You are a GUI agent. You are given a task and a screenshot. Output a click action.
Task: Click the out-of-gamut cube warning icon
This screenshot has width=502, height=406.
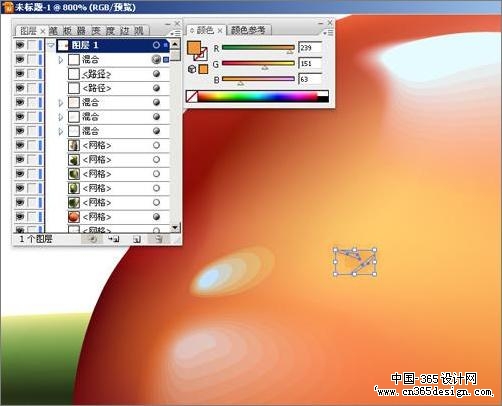192,69
